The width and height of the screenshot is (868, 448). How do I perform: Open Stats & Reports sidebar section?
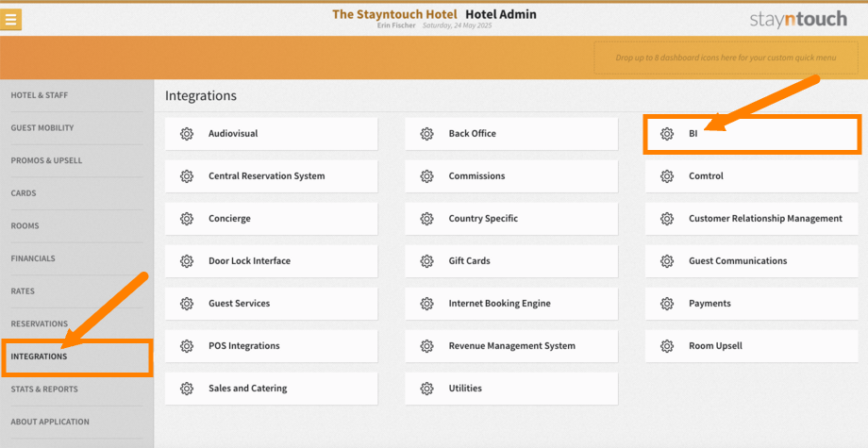click(x=44, y=389)
